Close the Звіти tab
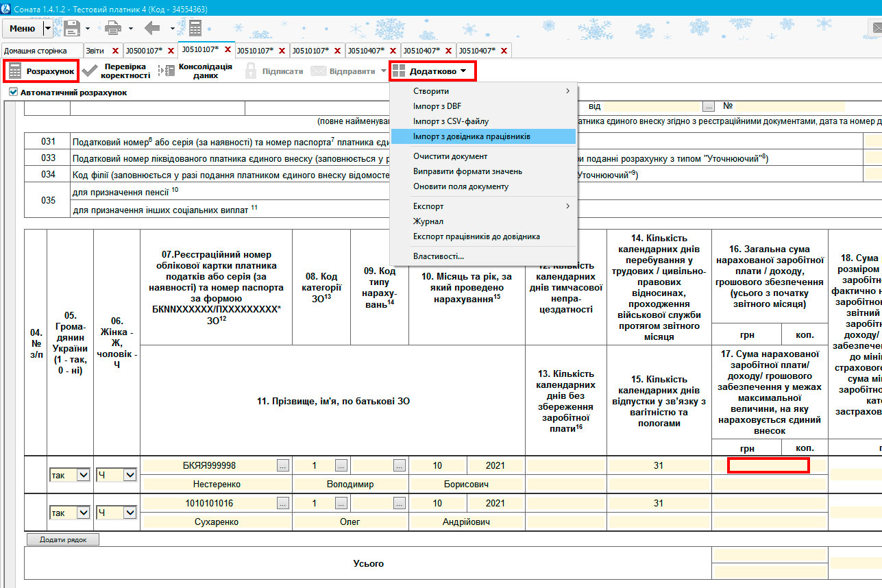 pos(115,51)
